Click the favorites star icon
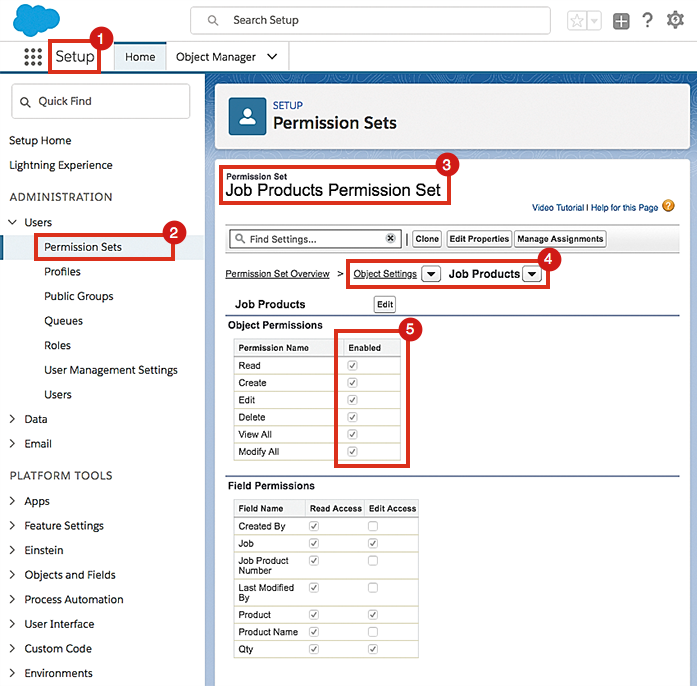Screen dimensions: 697x686 click(x=577, y=20)
